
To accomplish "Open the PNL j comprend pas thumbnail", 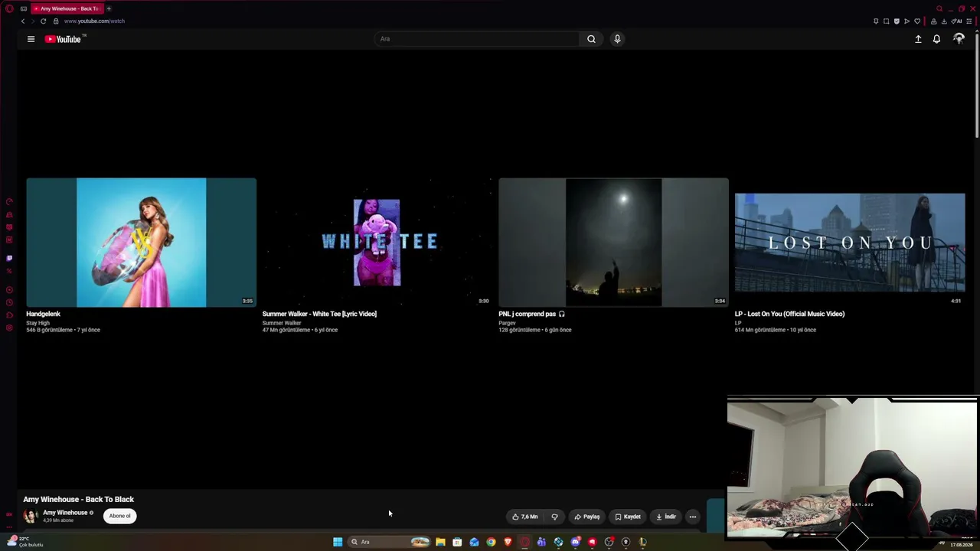I will tap(613, 243).
